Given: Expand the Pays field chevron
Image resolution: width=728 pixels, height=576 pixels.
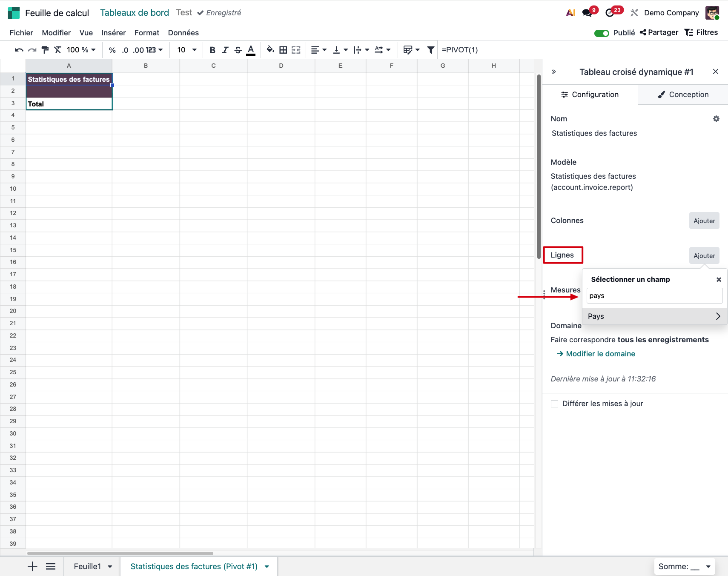Looking at the screenshot, I should (718, 316).
